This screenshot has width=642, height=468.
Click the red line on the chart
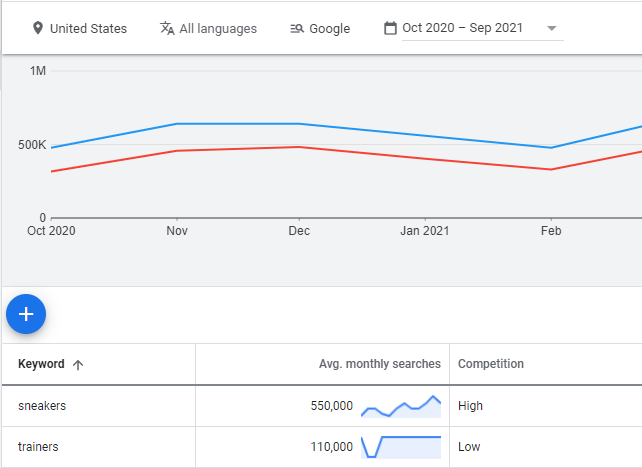[238, 149]
